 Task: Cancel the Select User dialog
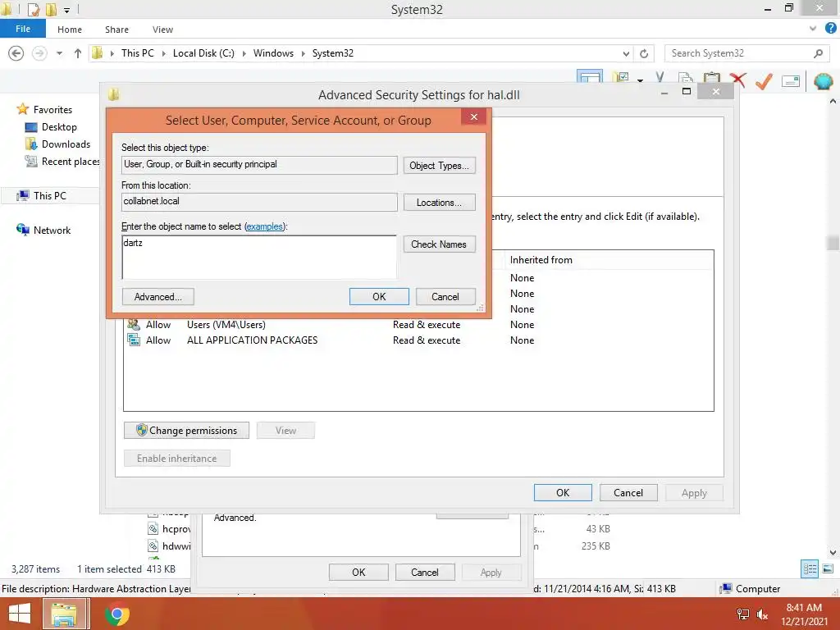coord(445,297)
